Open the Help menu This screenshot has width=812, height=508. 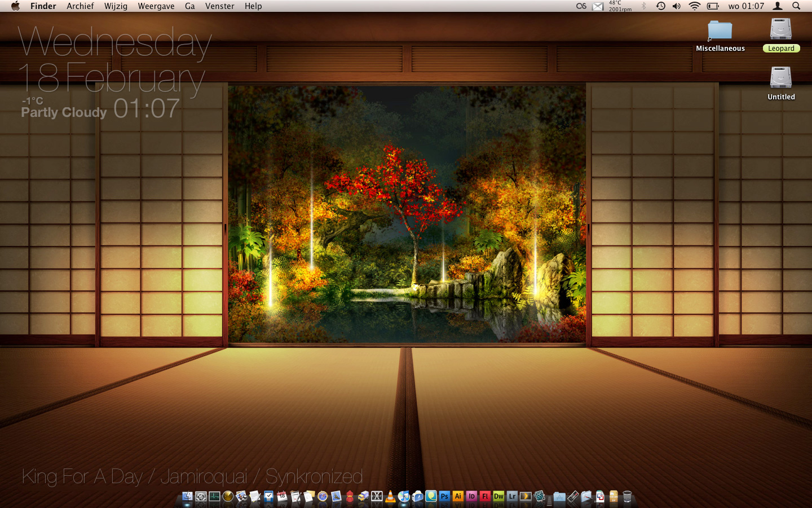tap(253, 6)
